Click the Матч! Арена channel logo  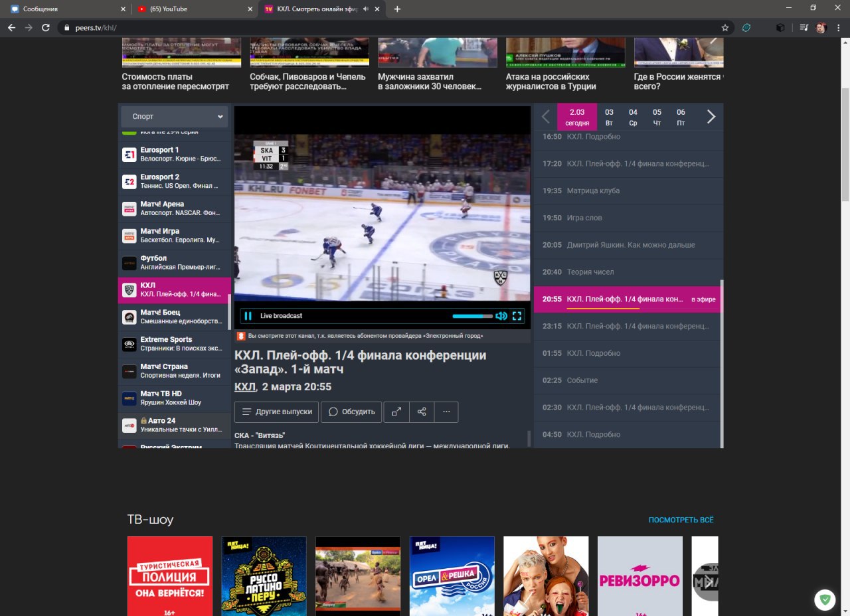pyautogui.click(x=129, y=209)
